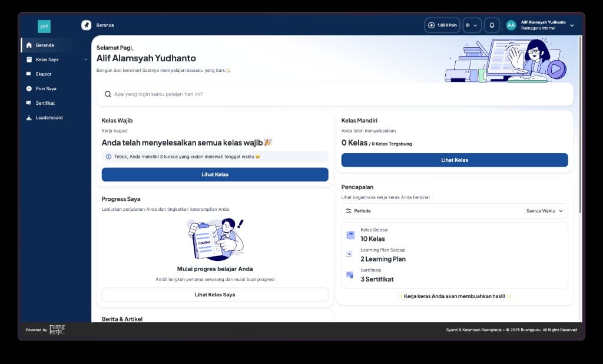Open notifications bell icon
The width and height of the screenshot is (603, 364).
click(492, 25)
